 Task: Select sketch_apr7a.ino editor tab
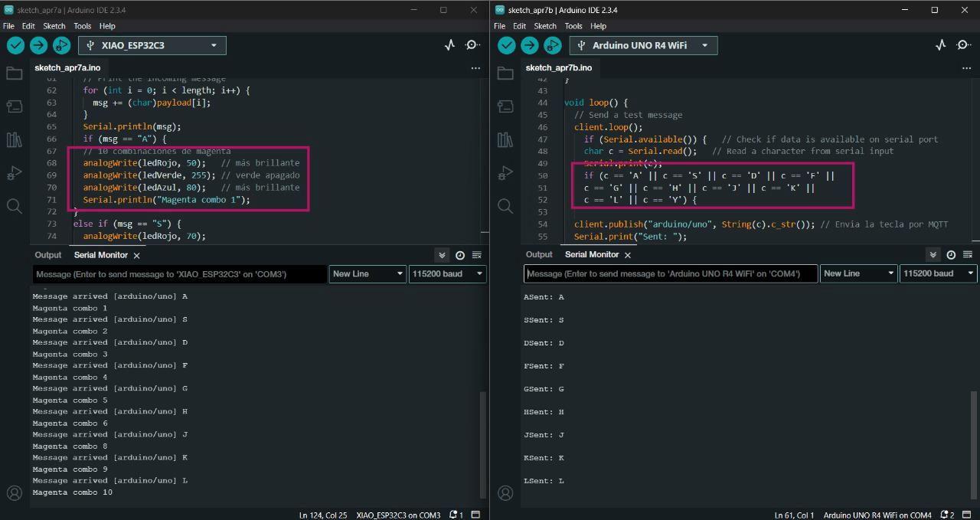pyautogui.click(x=67, y=68)
